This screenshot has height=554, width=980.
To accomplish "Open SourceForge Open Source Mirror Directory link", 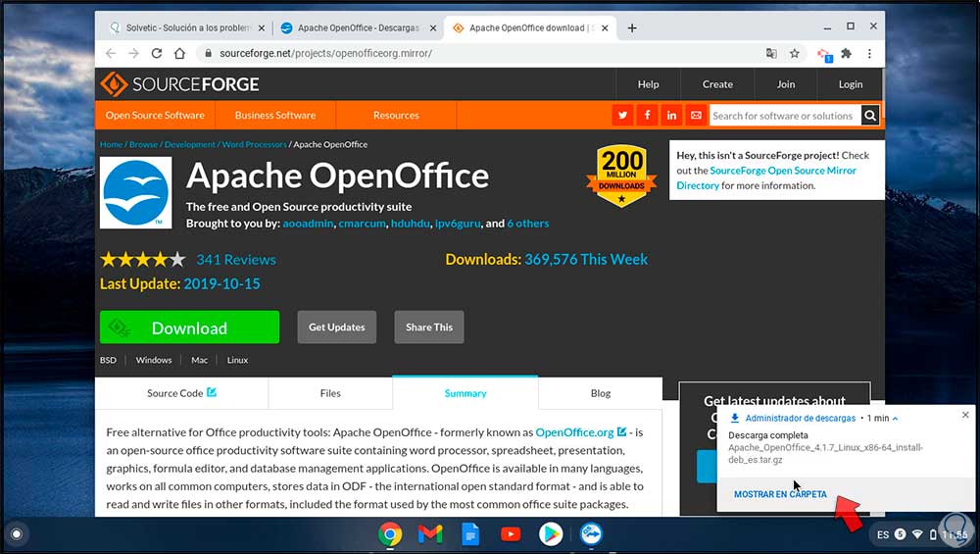I will 766,178.
